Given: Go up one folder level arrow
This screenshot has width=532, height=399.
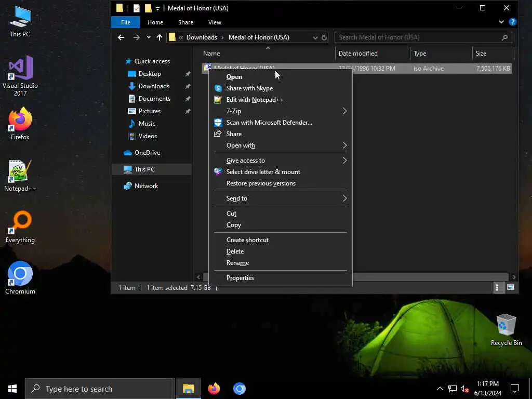Looking at the screenshot, I should click(x=159, y=37).
